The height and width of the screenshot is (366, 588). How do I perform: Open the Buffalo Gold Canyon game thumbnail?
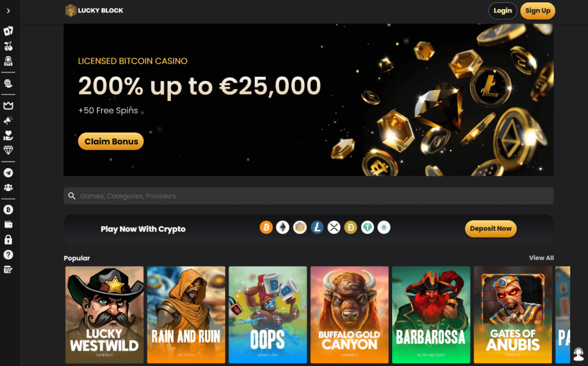350,315
